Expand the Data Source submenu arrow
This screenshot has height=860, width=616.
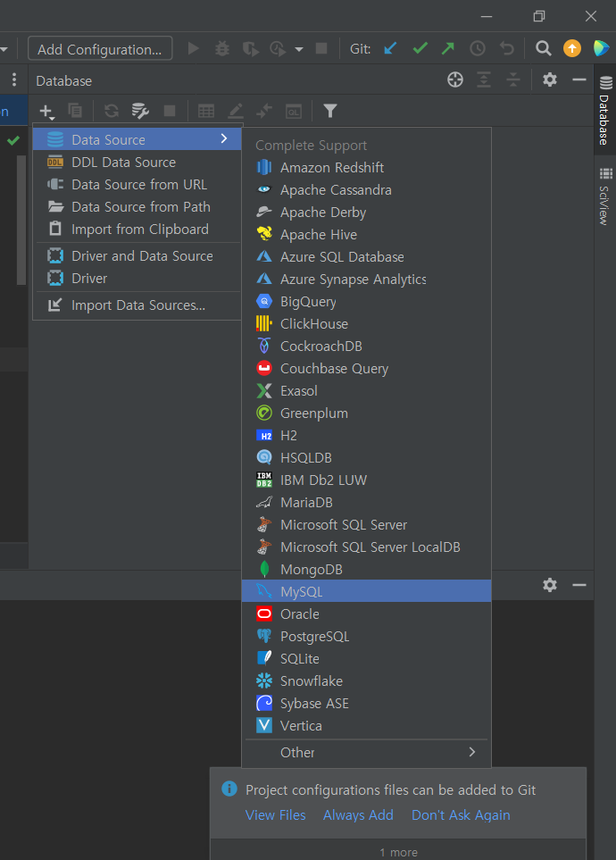tap(224, 138)
